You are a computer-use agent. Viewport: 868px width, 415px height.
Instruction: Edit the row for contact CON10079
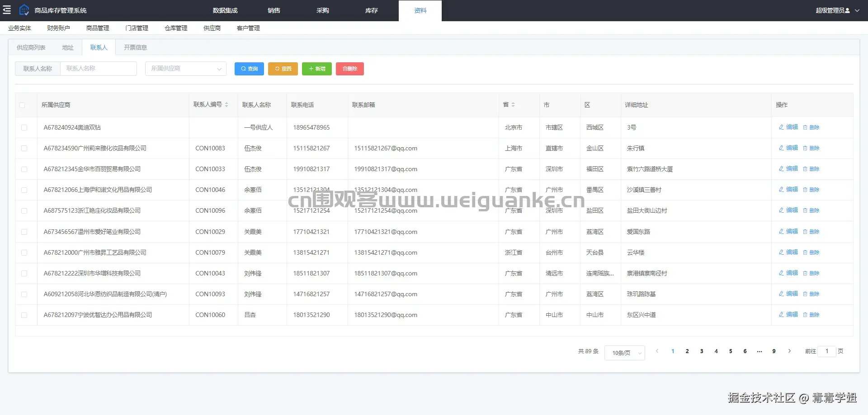788,252
